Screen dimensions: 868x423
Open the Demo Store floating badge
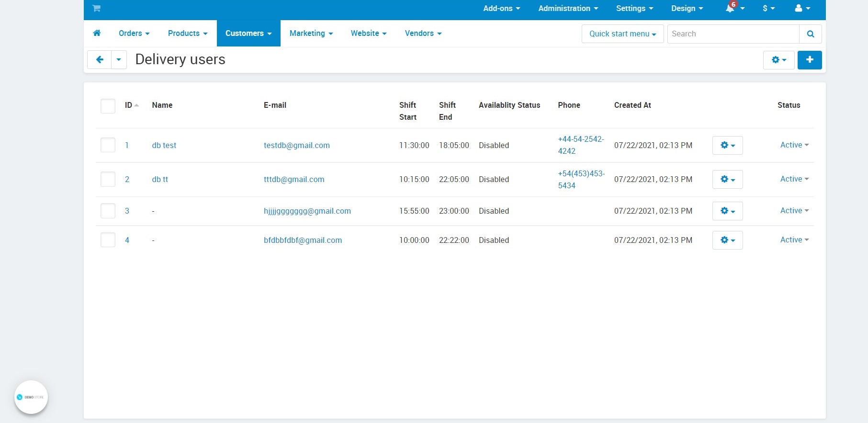(31, 397)
